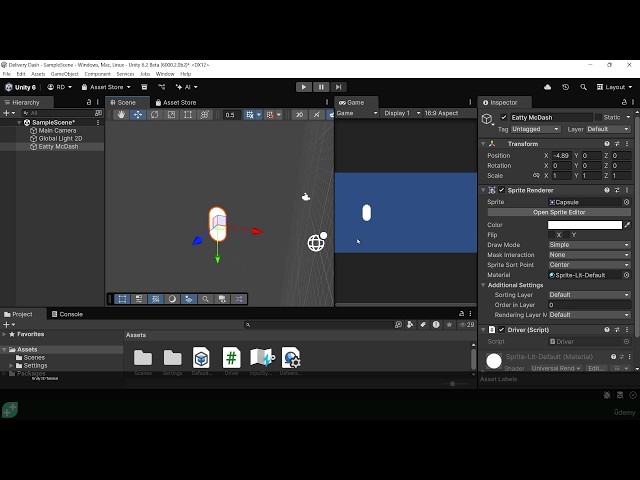
Task: Adjust the Project icon size slider
Action: coord(452,384)
